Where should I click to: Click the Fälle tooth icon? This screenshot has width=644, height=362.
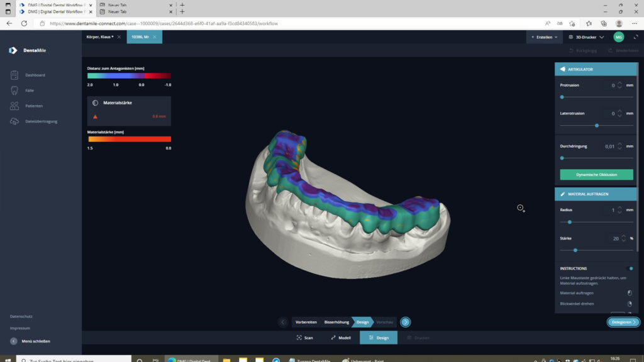14,90
